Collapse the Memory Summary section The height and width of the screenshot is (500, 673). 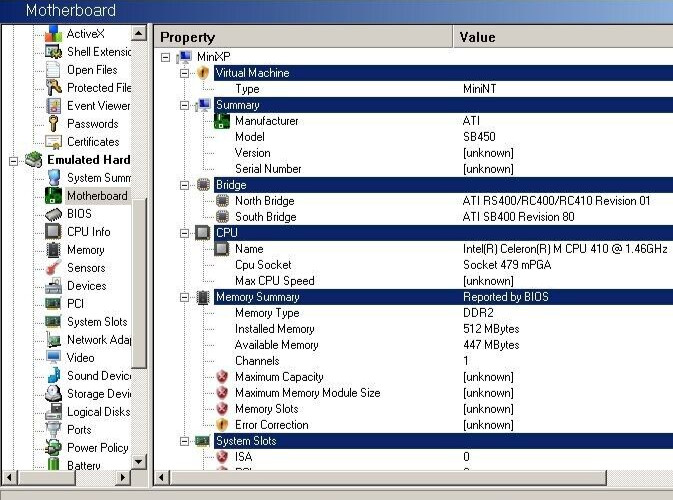(x=184, y=297)
